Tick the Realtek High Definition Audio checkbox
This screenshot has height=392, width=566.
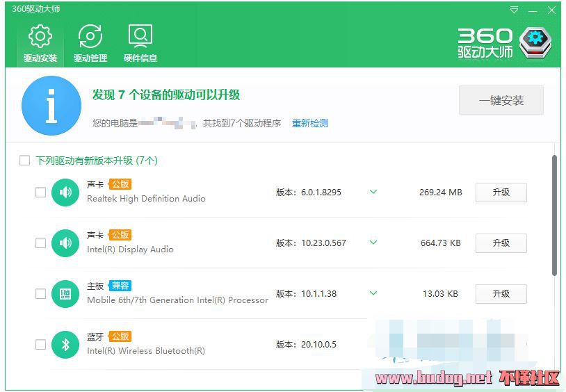(40, 193)
